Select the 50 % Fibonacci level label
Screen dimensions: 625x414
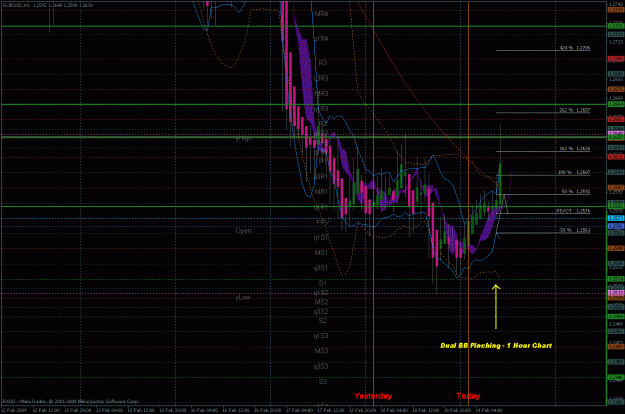(576, 191)
